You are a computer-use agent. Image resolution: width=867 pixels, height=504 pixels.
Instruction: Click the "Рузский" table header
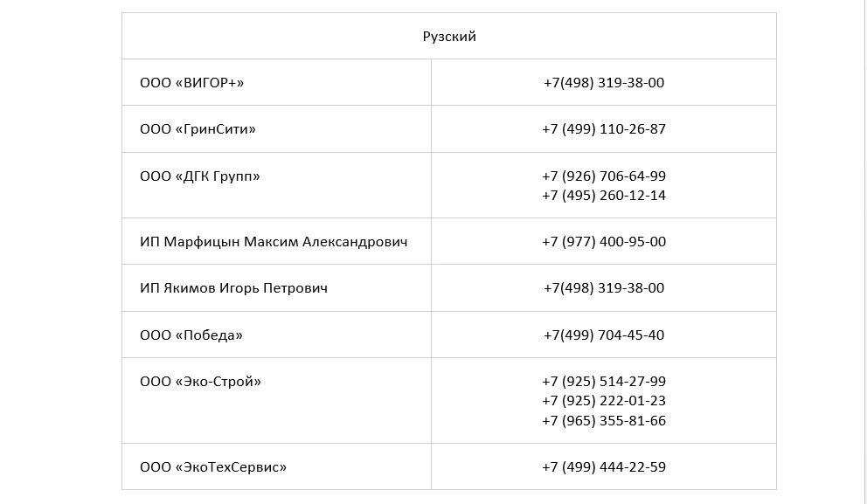click(449, 37)
